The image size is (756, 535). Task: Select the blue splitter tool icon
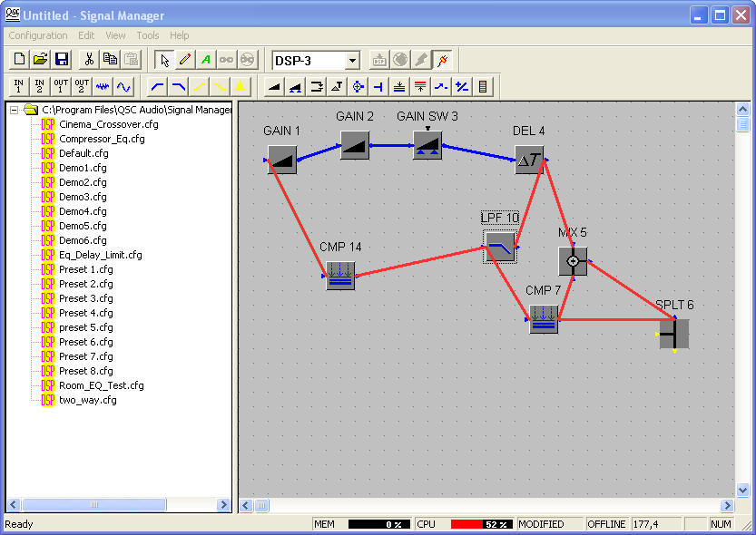(378, 87)
